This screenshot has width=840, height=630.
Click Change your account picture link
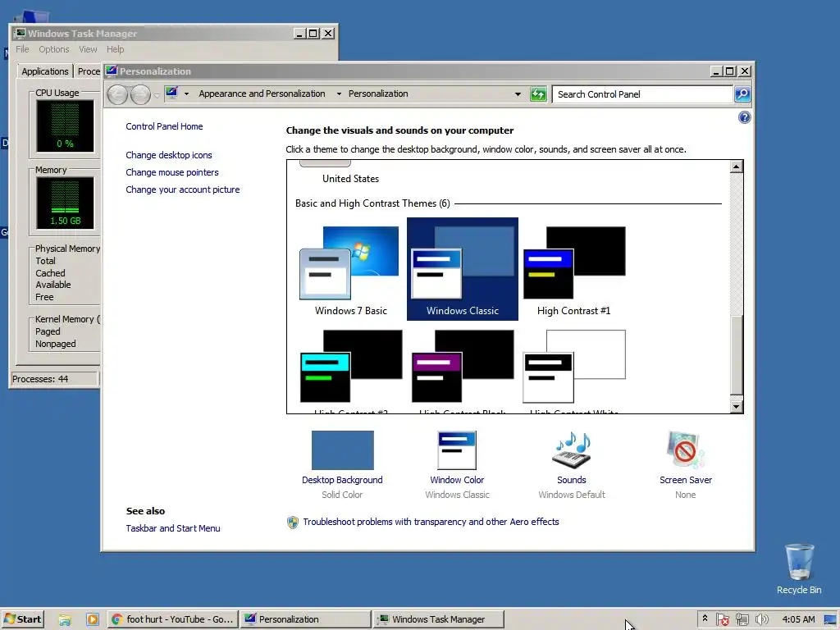click(183, 189)
